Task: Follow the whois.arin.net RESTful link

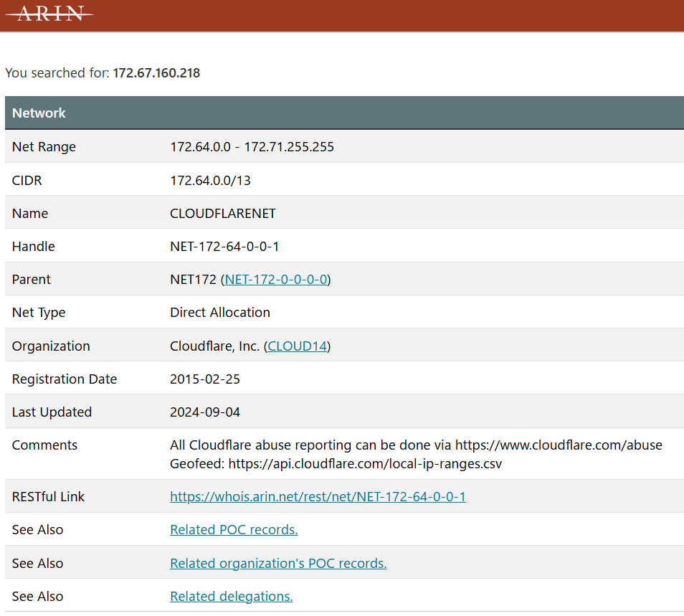Action: click(318, 497)
